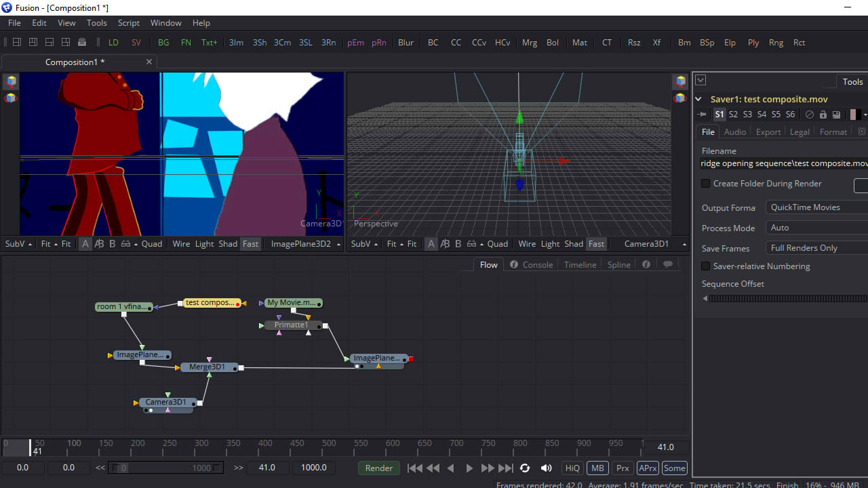Add Ellipse mask via Elp
This screenshot has height=488, width=868.
pos(730,42)
